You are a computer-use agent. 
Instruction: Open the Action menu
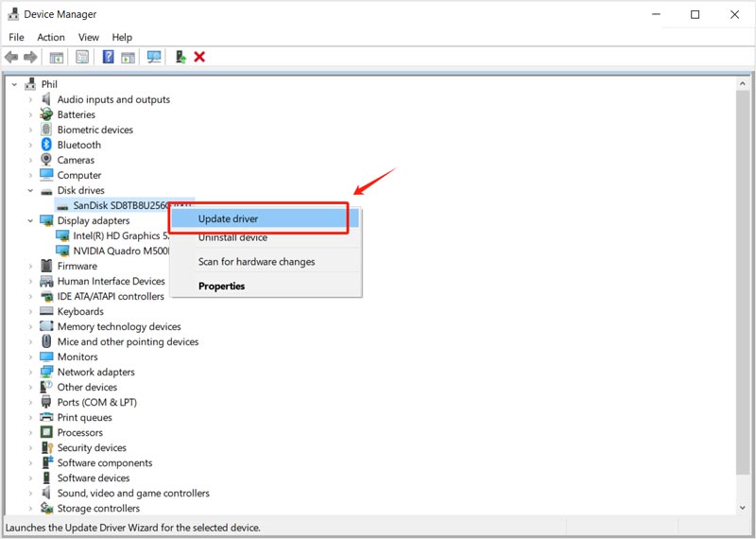pos(51,37)
